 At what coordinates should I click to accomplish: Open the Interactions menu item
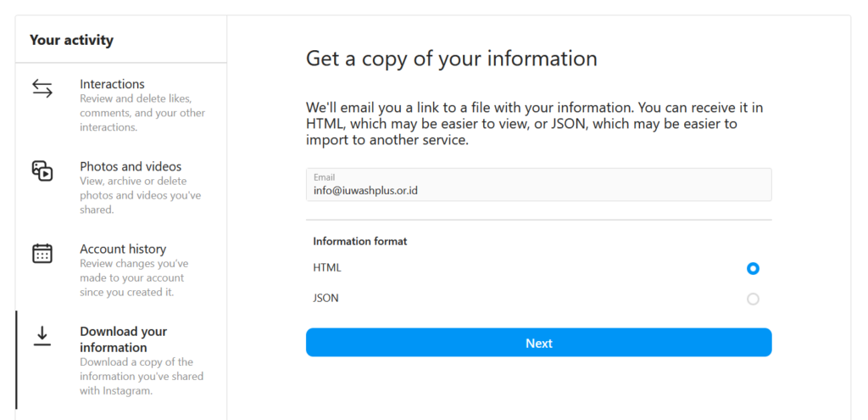(x=121, y=105)
